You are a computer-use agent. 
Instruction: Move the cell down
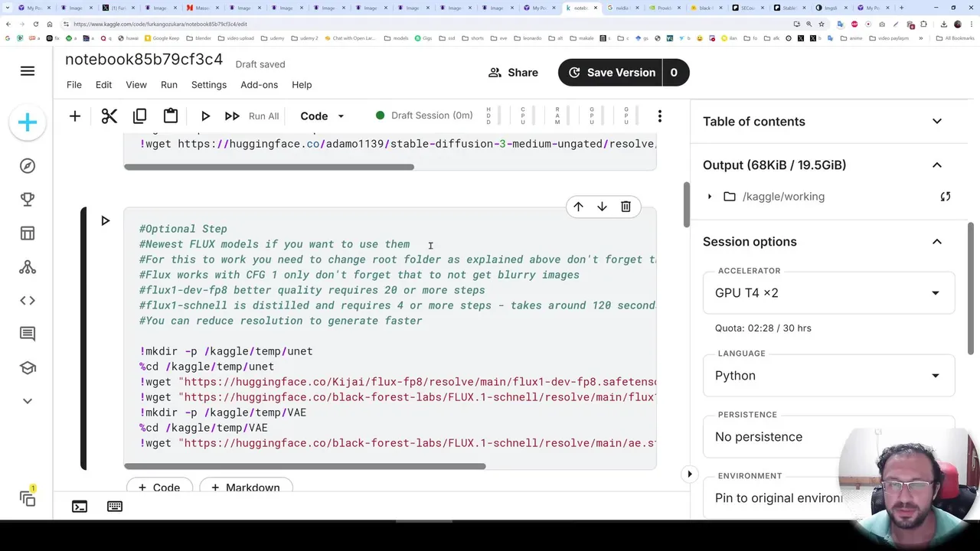tap(602, 207)
